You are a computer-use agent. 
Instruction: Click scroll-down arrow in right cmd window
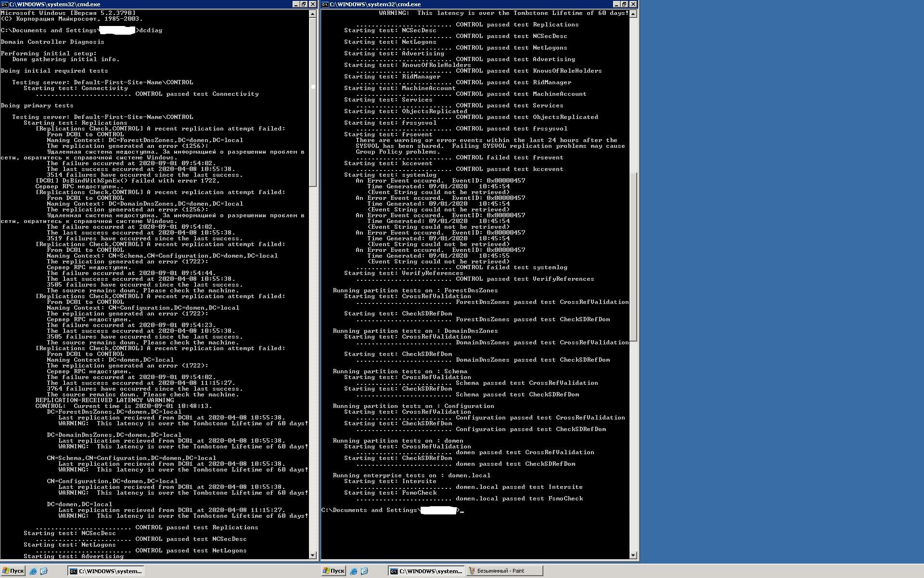633,555
